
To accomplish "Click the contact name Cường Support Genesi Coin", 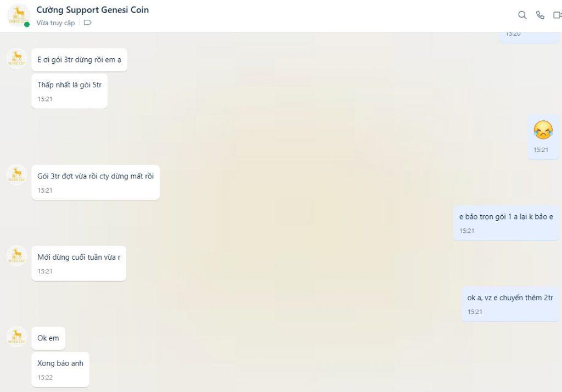I will tap(92, 10).
